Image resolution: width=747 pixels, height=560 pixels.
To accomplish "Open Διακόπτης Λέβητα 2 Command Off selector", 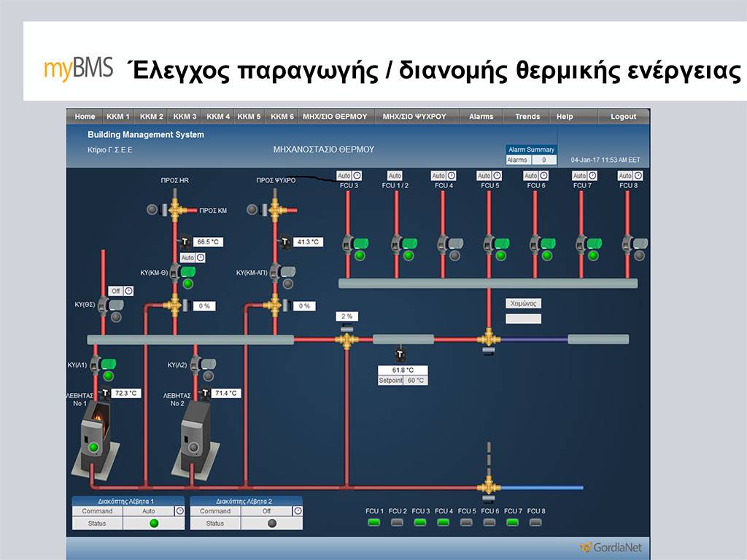I will click(x=266, y=511).
